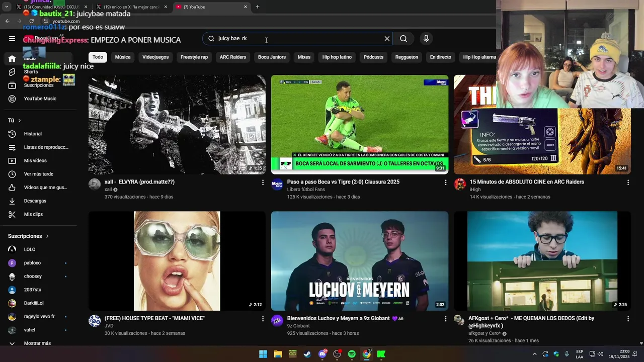This screenshot has width=644, height=362.
Task: Select the Música filter chip
Action: (123, 57)
